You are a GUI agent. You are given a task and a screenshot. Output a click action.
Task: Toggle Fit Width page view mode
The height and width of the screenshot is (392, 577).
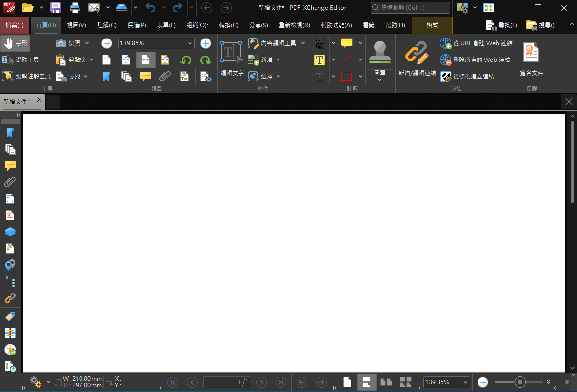tap(145, 60)
